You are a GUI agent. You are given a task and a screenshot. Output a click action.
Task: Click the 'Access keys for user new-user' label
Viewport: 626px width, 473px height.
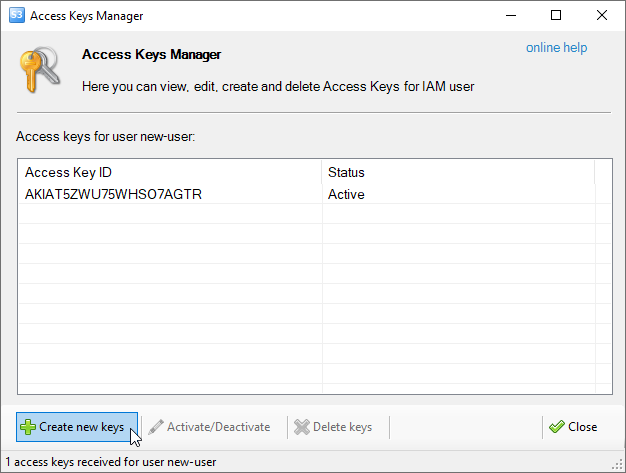(105, 137)
